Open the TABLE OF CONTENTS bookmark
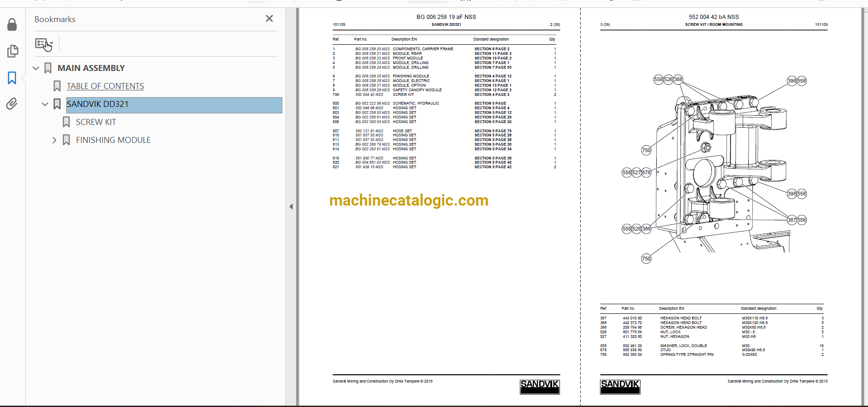The width and height of the screenshot is (868, 407). (x=105, y=86)
